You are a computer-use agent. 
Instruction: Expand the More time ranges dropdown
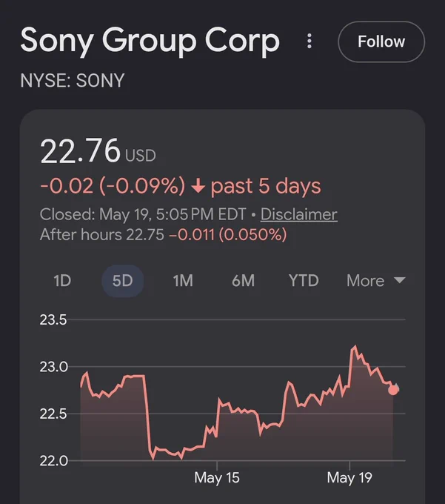pos(375,281)
